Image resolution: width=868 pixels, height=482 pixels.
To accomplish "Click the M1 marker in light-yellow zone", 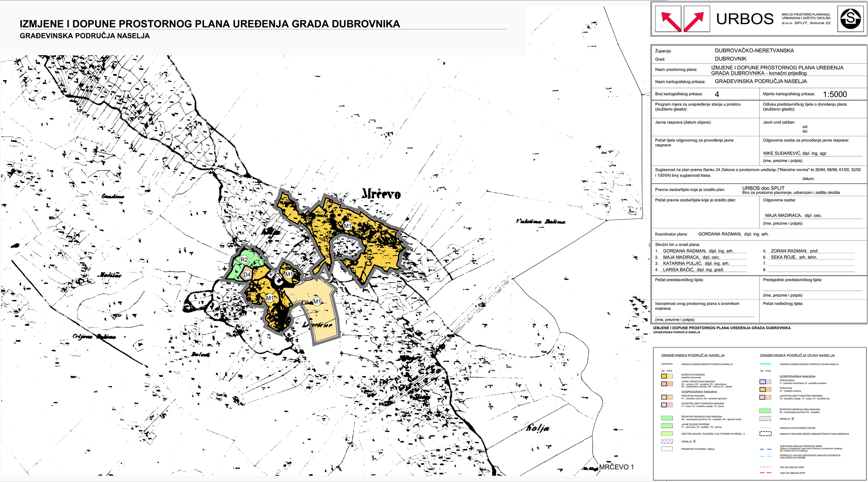I will pos(317,302).
